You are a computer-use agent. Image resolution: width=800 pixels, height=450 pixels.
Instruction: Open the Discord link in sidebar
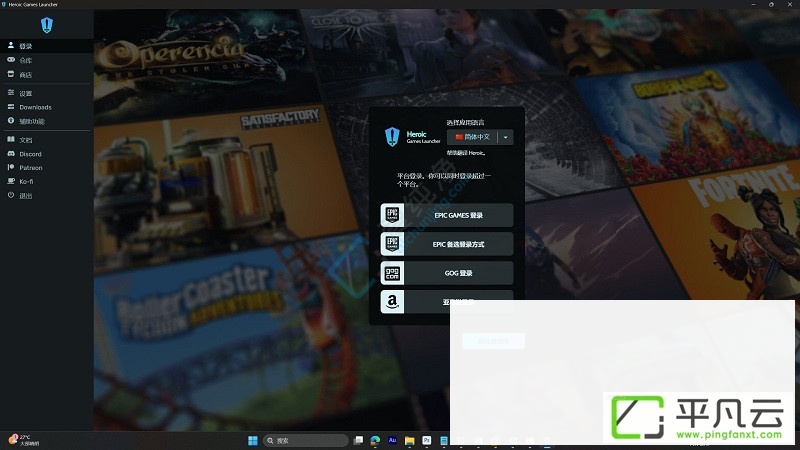pos(46,154)
